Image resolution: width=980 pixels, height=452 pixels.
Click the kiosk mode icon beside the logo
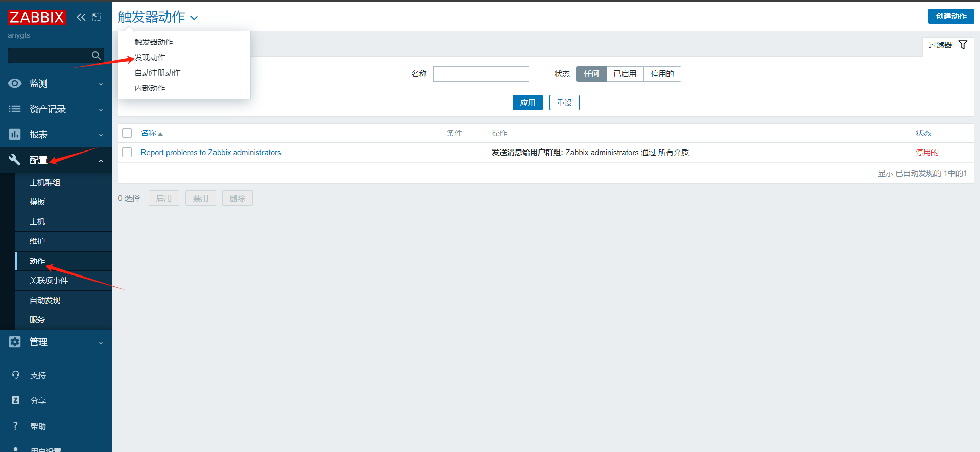tap(97, 17)
